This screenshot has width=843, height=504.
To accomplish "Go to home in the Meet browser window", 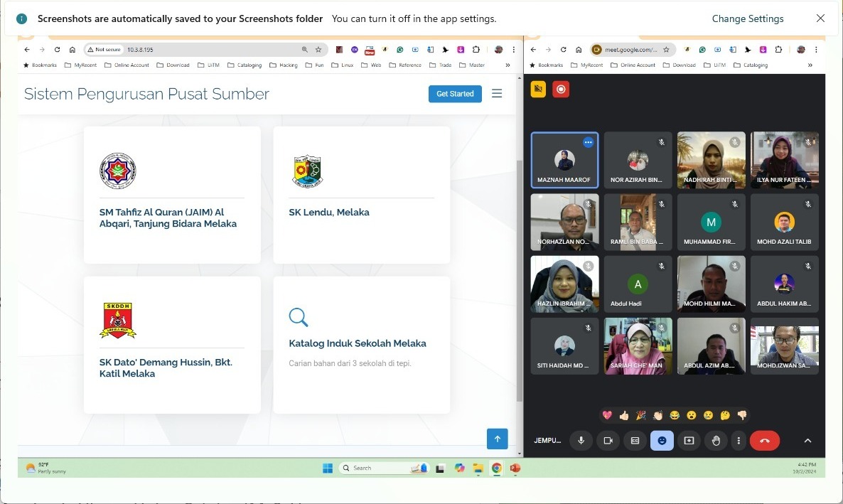I will (579, 50).
